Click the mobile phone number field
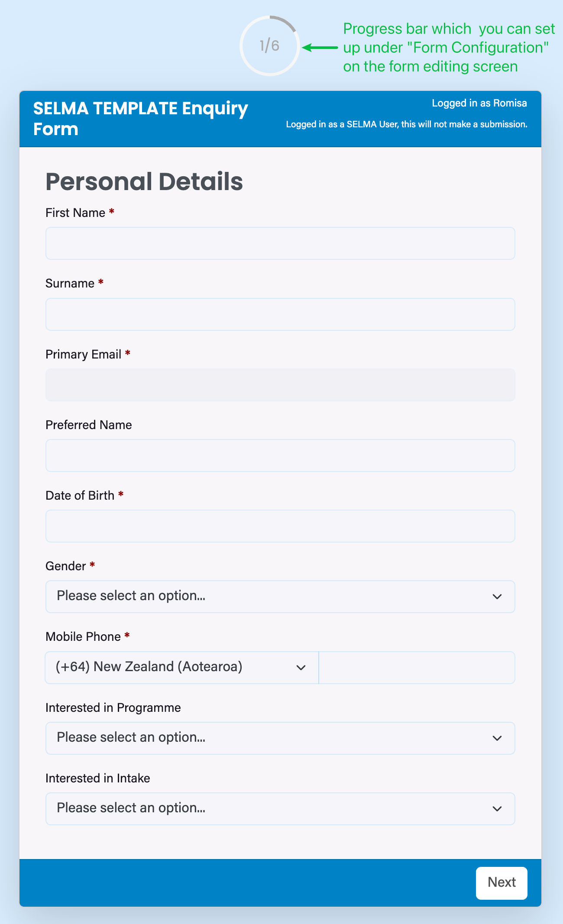Image resolution: width=563 pixels, height=924 pixels. tap(417, 667)
